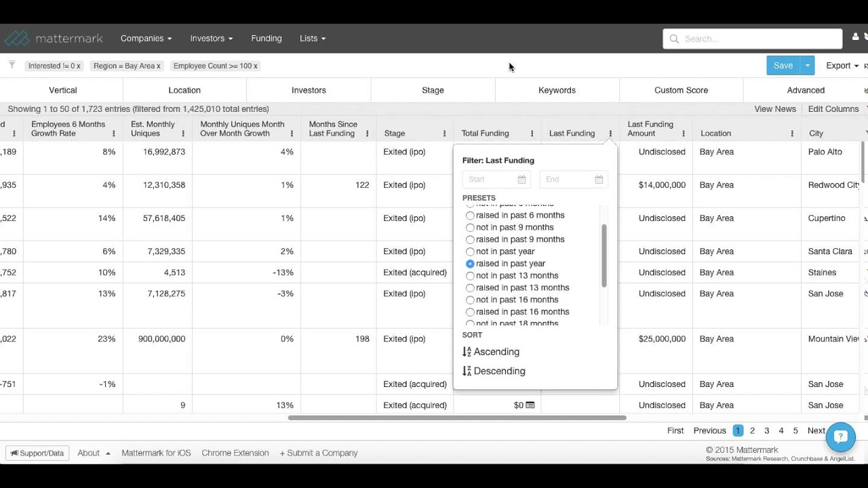This screenshot has height=488, width=868.
Task: Open the Companies dropdown menu
Action: [146, 39]
